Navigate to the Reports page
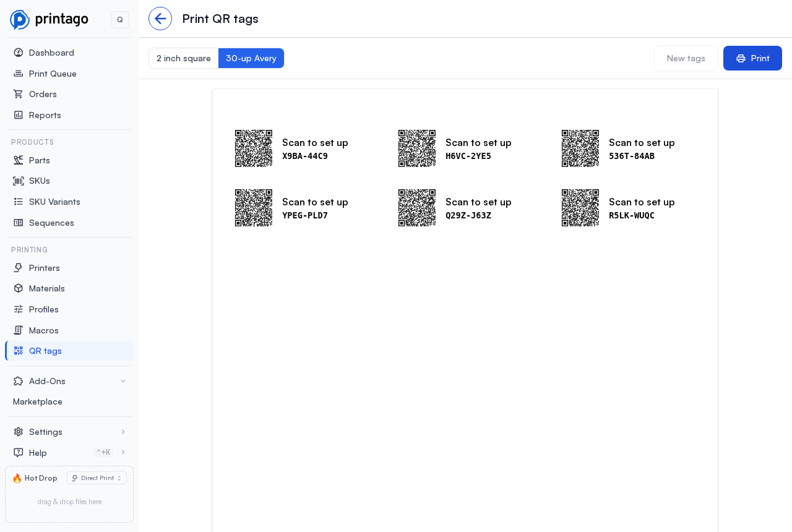Image resolution: width=792 pixels, height=532 pixels. click(x=69, y=115)
